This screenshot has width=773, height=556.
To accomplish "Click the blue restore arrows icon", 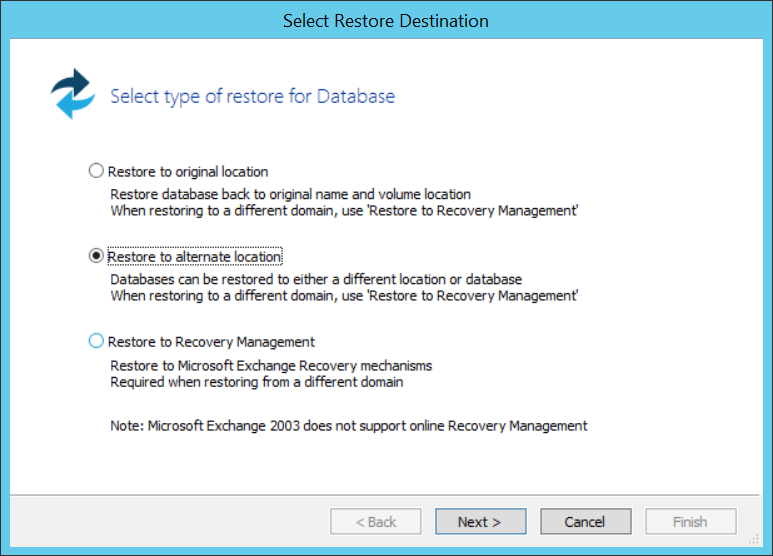I will click(x=71, y=94).
